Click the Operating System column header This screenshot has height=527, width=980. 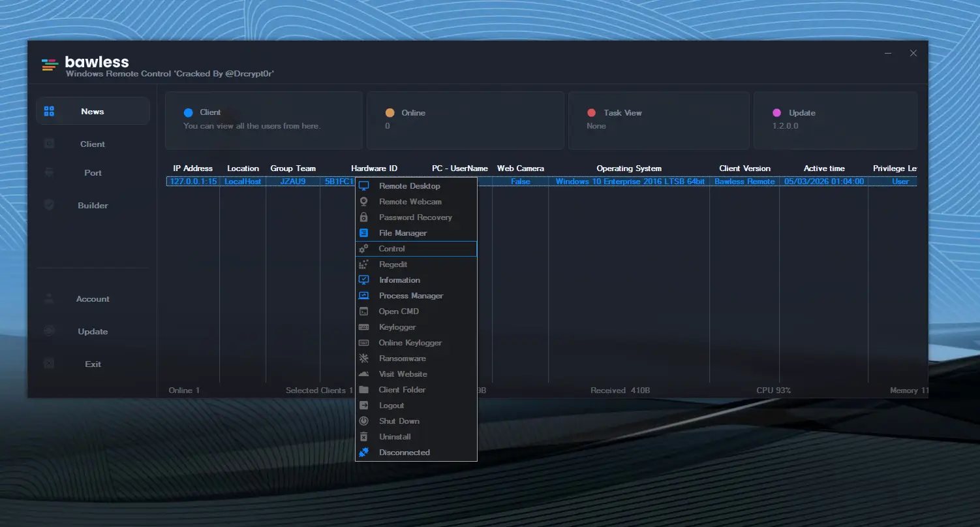click(x=628, y=168)
